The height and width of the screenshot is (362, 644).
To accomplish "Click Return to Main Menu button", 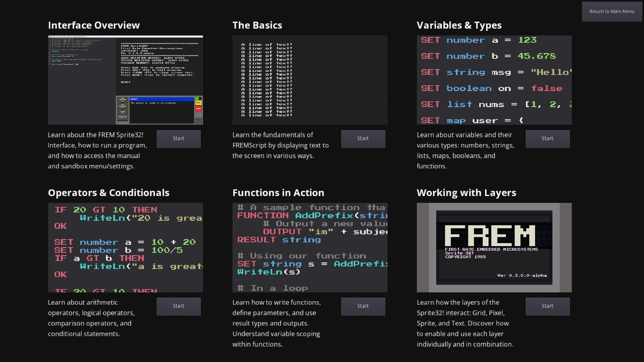I will tap(612, 12).
